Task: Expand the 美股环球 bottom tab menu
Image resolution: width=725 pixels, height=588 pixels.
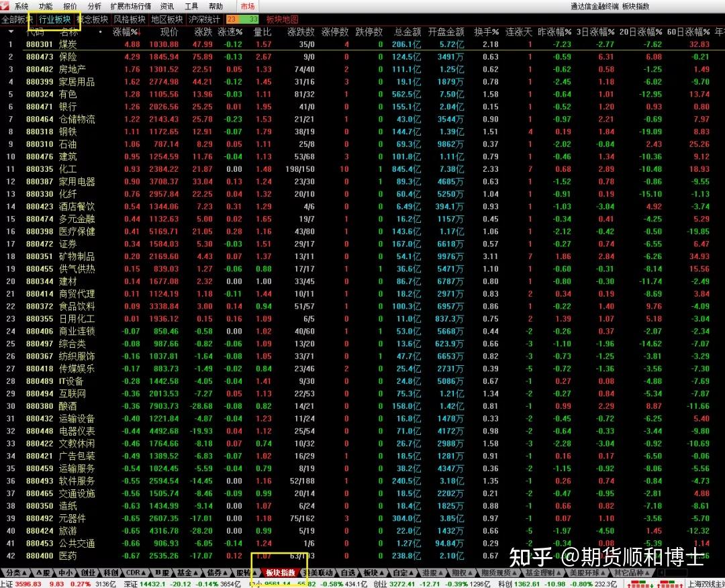Action: point(586,573)
